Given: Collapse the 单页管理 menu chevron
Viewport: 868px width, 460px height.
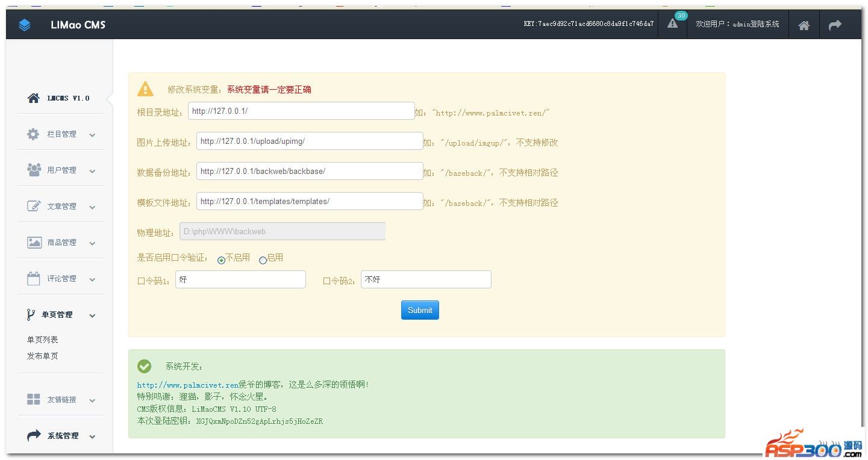Looking at the screenshot, I should click(92, 315).
